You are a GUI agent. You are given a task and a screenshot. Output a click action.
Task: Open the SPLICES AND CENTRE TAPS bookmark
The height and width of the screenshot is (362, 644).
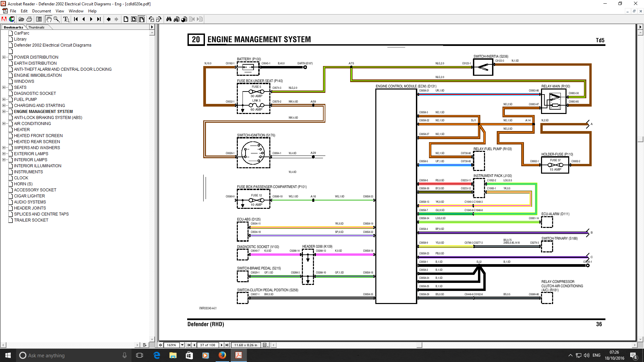[x=41, y=214]
